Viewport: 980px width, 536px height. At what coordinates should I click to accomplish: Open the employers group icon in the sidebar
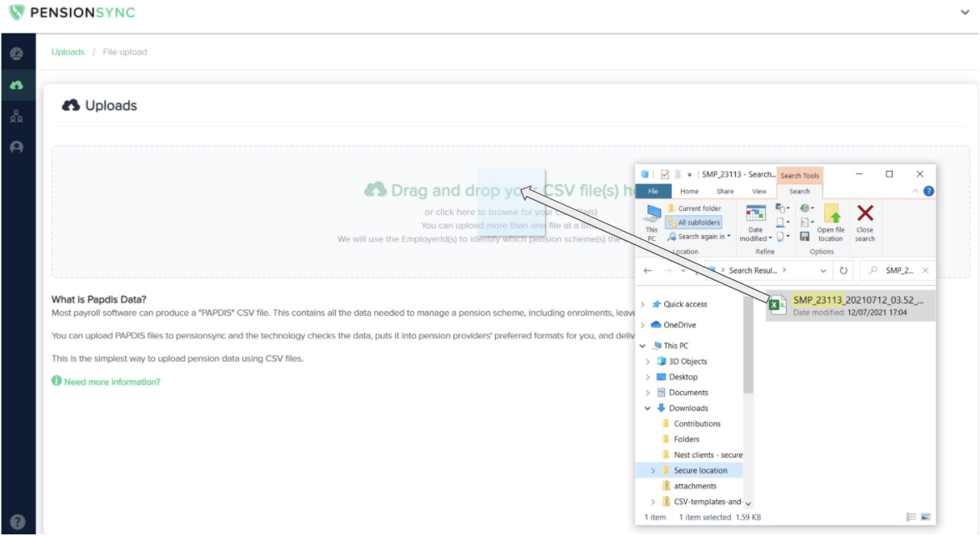click(17, 117)
